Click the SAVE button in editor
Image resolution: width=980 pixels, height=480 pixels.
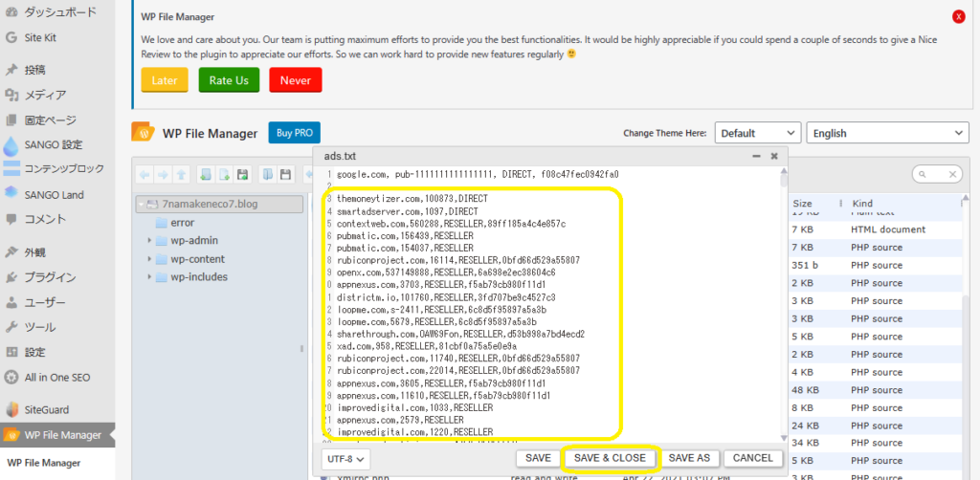point(538,458)
